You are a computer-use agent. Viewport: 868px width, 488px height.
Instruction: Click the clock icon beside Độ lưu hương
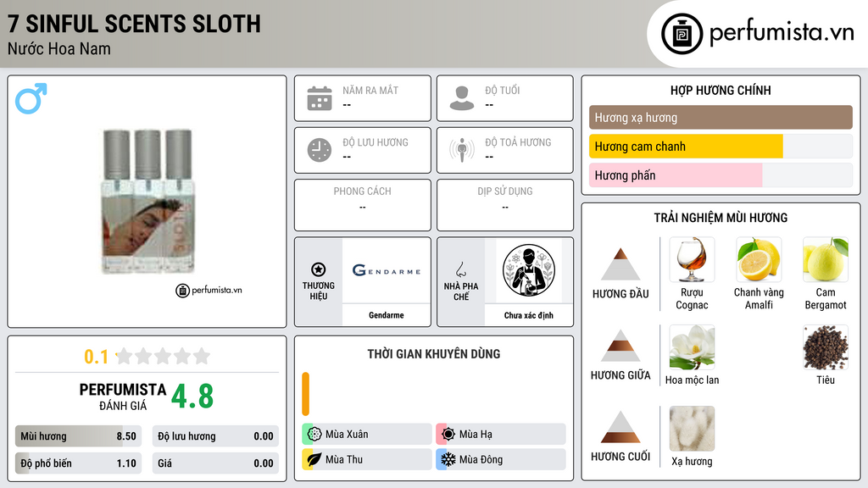pos(320,150)
